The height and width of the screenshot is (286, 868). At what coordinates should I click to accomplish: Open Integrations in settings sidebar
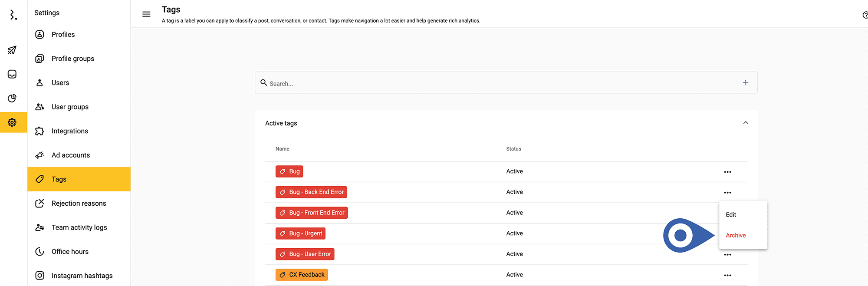click(69, 131)
